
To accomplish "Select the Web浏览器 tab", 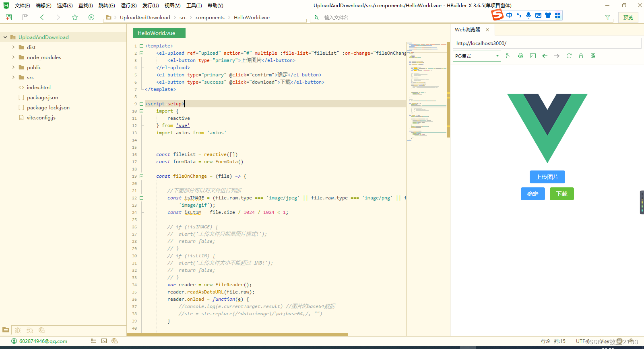I will pyautogui.click(x=467, y=30).
